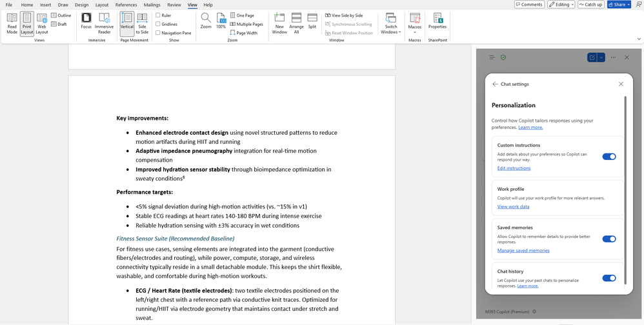Click Arrange All windows

[296, 23]
